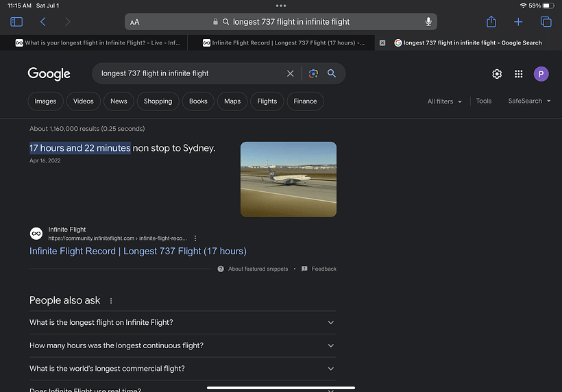Go forward to the next page

(x=67, y=22)
